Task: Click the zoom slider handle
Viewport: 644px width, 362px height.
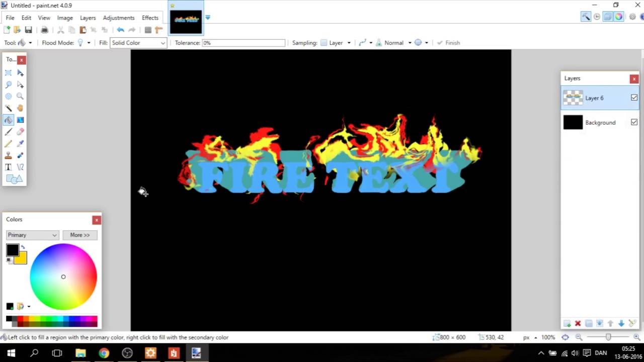Action: [x=608, y=337]
